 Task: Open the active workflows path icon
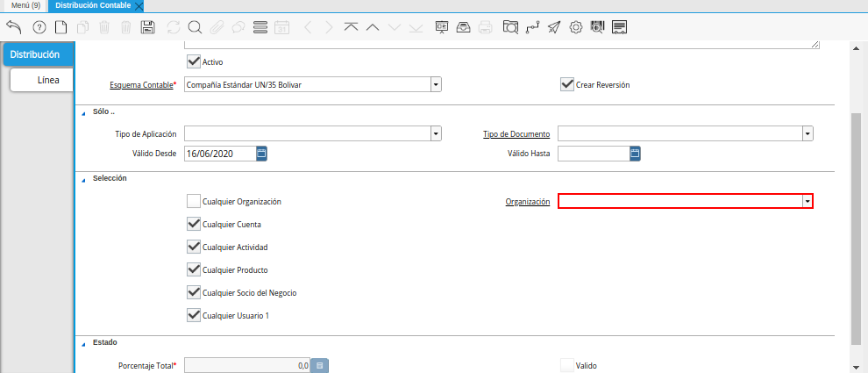pyautogui.click(x=532, y=27)
